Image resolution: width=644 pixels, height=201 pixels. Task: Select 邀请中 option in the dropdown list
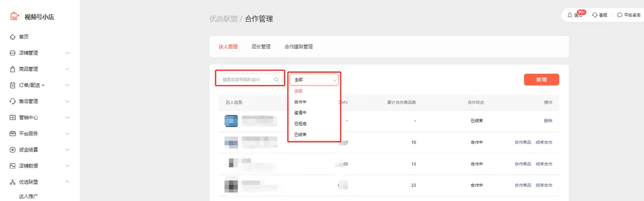click(x=301, y=113)
